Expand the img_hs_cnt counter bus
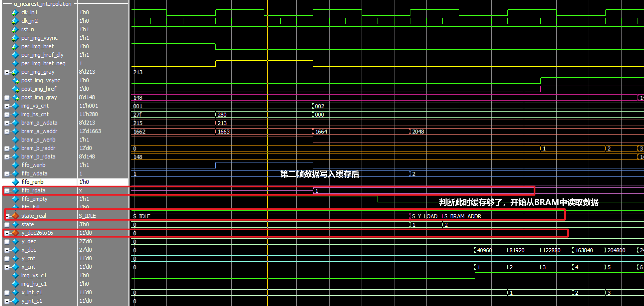 point(7,115)
